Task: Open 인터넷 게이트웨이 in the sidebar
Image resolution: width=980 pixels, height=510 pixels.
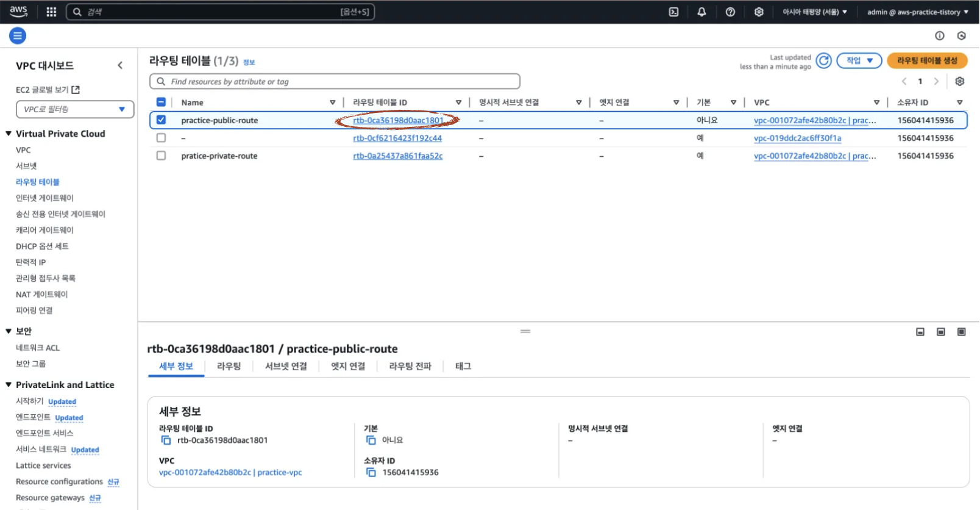Action: (x=44, y=198)
